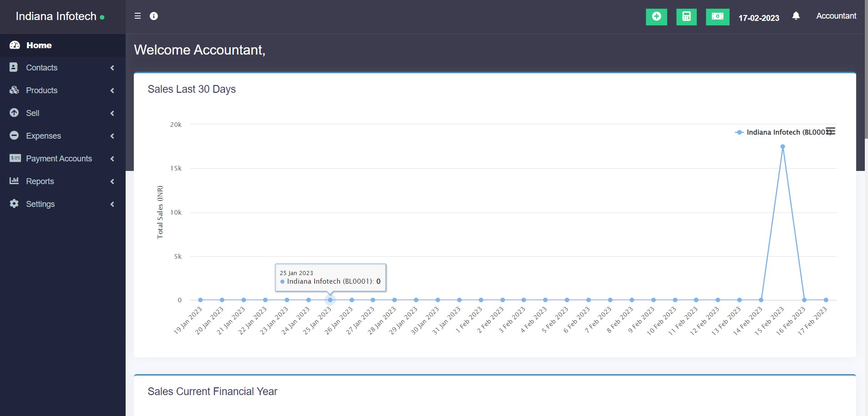
Task: Open the chart context menu icon
Action: [x=831, y=131]
